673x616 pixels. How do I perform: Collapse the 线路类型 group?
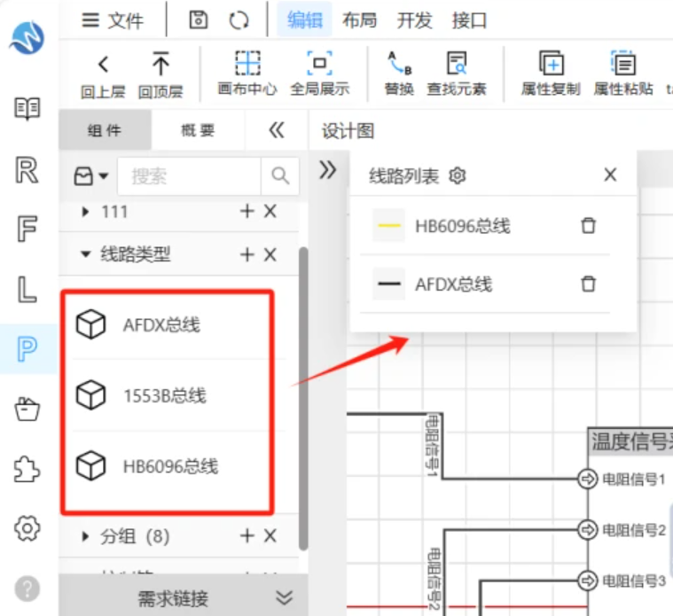85,254
